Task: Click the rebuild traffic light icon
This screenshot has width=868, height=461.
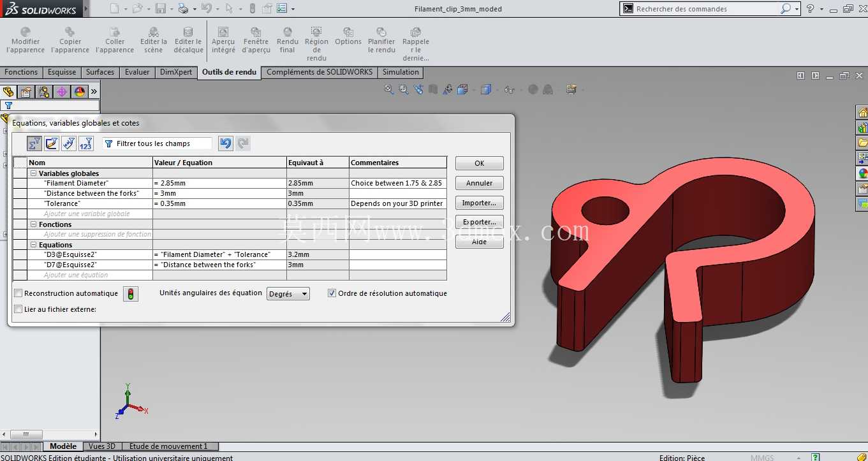Action: coord(130,294)
